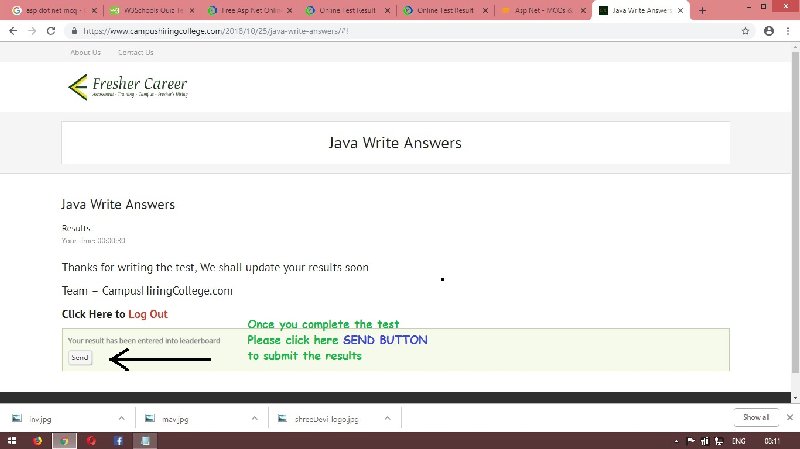
Task: Open a new tab with the plus icon
Action: [x=703, y=10]
